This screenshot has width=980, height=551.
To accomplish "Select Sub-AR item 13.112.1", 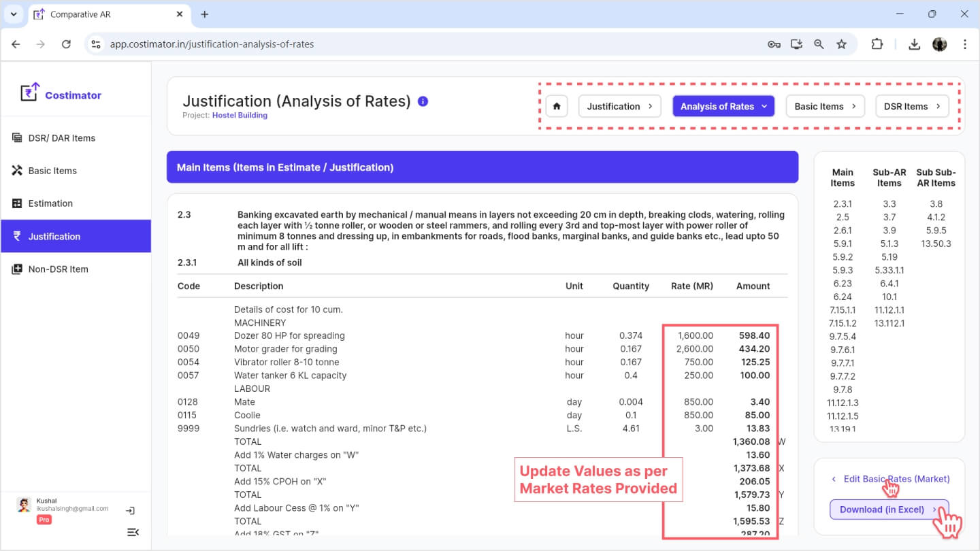I will pos(889,323).
